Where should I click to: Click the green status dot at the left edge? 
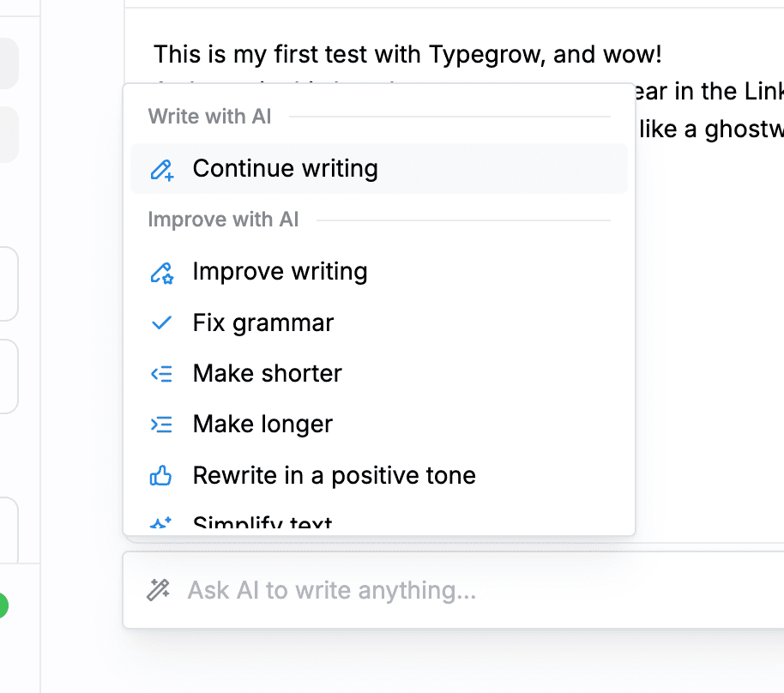point(3,606)
